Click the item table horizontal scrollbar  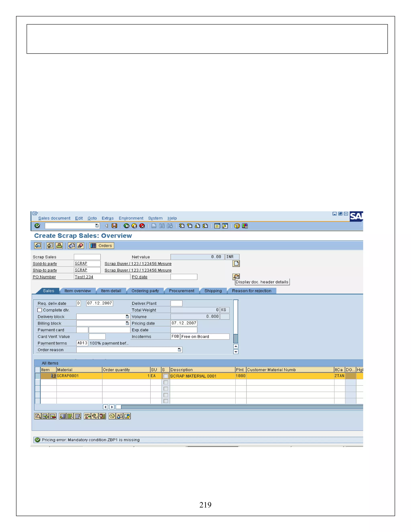point(241,407)
